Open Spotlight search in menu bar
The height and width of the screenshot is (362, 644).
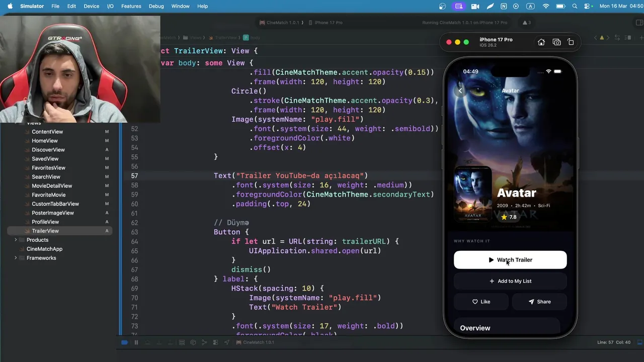tap(575, 6)
